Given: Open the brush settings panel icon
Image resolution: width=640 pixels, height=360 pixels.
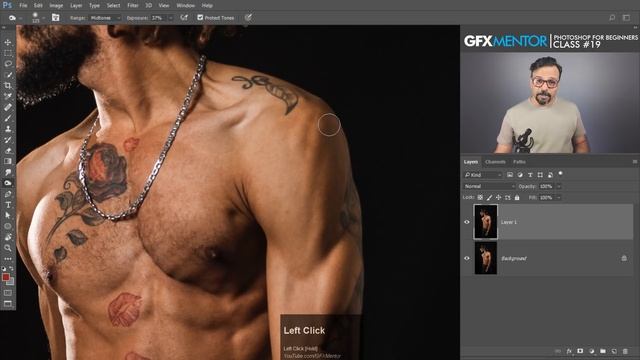Looking at the screenshot, I should click(x=56, y=18).
